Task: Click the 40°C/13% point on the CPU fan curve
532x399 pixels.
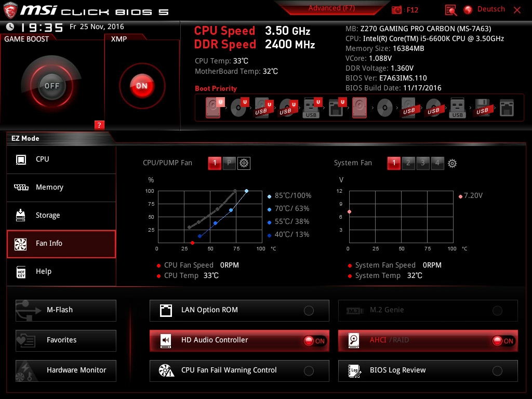Action: (x=199, y=236)
